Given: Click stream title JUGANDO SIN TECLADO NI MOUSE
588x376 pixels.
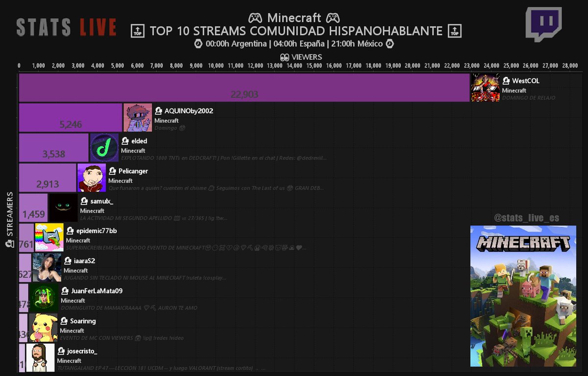Looking at the screenshot, I should (x=145, y=278).
